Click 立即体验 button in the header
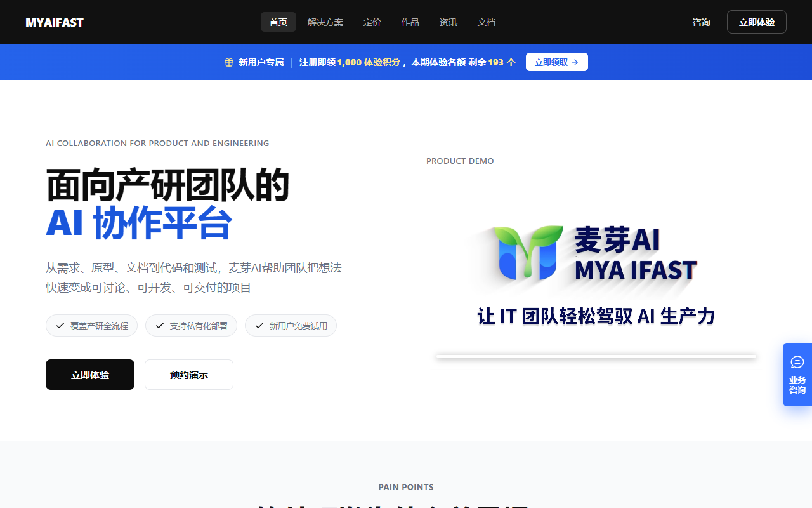 [x=757, y=22]
